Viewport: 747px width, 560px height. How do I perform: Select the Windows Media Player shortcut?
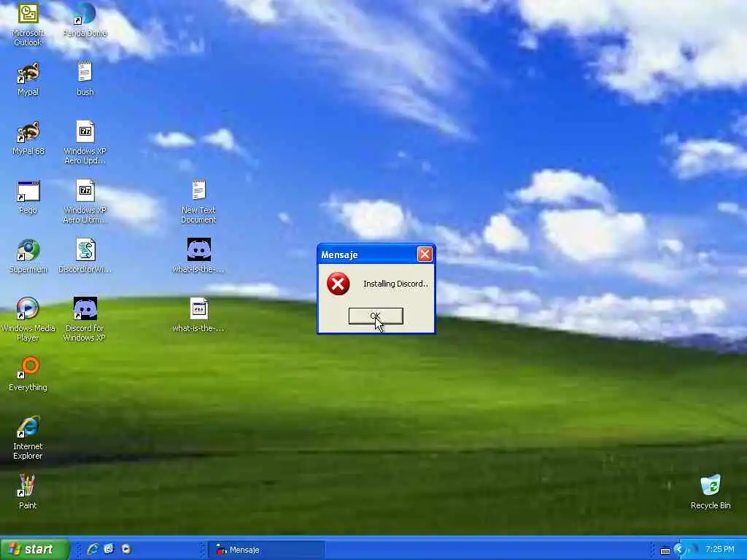(x=28, y=319)
